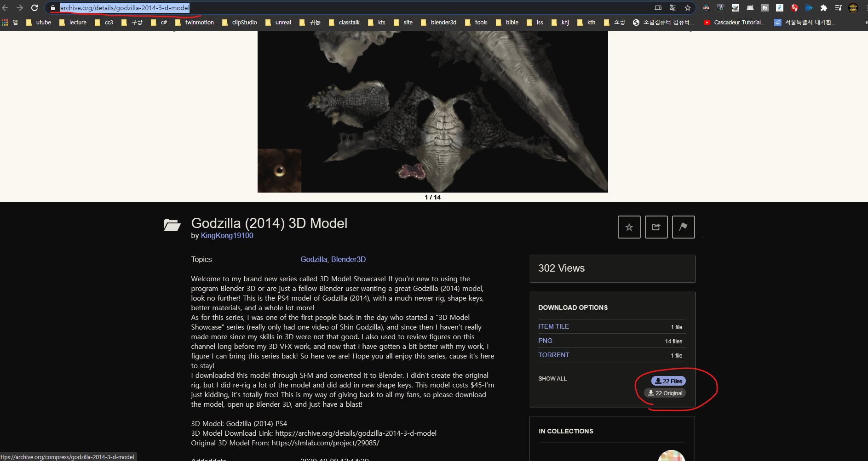Go back to the previous page

6,8
